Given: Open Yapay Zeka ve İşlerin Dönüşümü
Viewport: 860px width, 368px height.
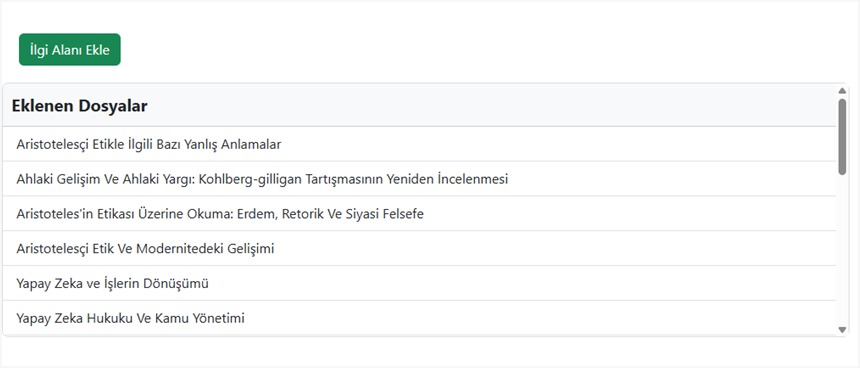Looking at the screenshot, I should pos(420,283).
